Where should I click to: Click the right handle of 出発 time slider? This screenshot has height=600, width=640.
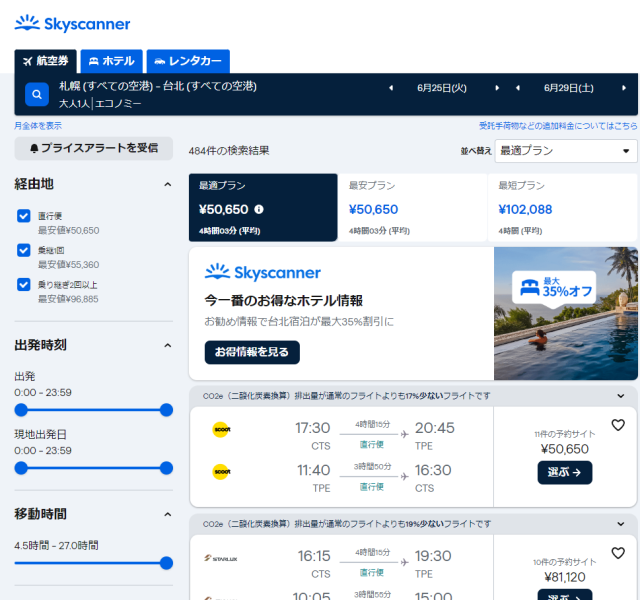click(166, 409)
